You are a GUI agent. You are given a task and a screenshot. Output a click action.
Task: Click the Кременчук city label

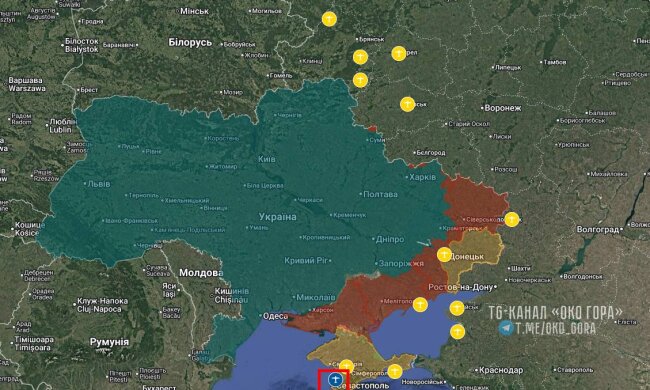point(349,215)
